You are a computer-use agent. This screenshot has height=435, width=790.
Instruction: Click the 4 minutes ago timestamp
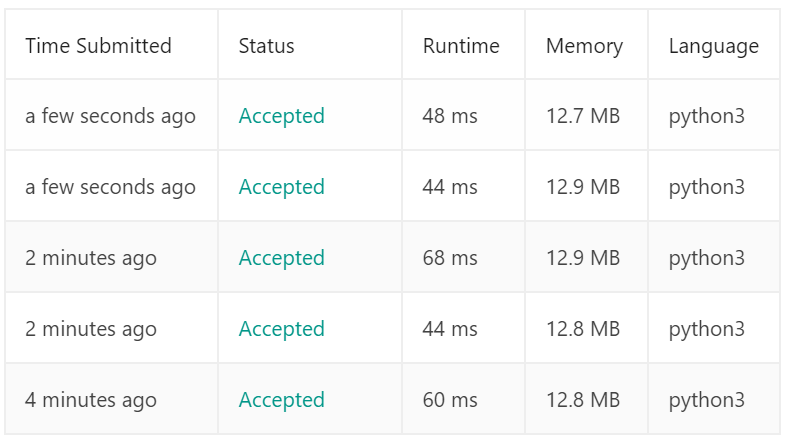click(91, 400)
